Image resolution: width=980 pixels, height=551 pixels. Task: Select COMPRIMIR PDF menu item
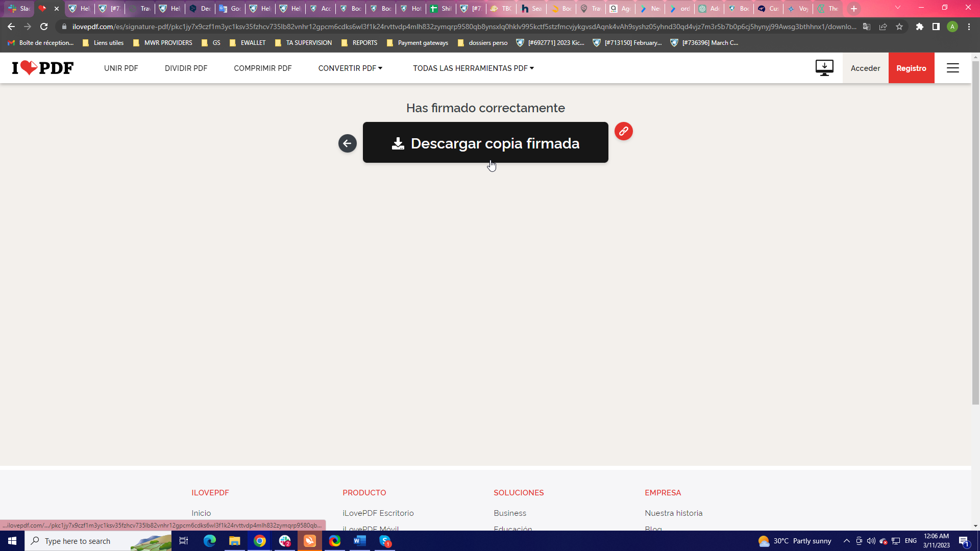(x=262, y=68)
